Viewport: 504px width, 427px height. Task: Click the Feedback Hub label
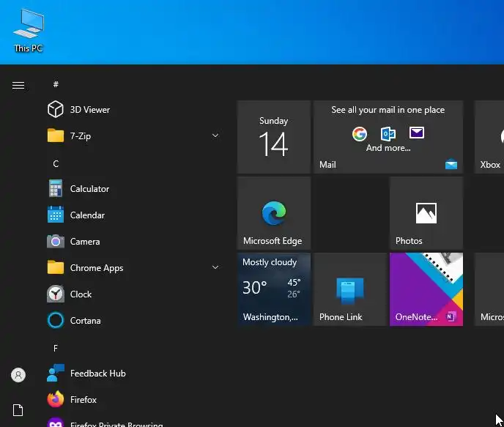(x=97, y=374)
